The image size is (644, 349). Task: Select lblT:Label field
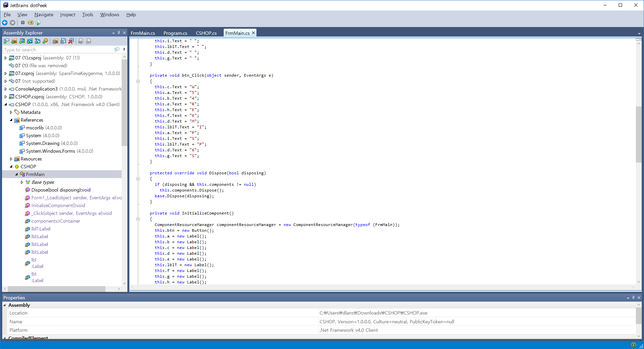(x=38, y=229)
